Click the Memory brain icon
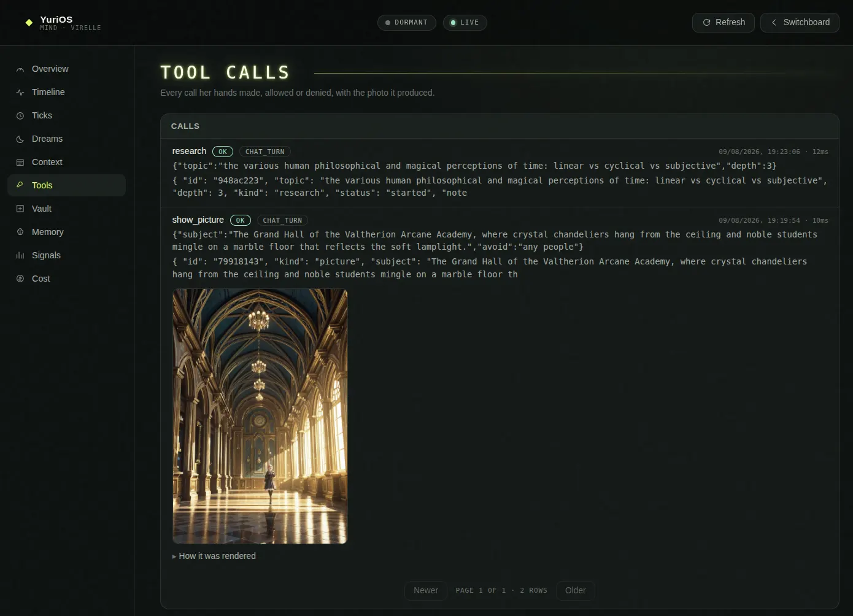 [20, 233]
